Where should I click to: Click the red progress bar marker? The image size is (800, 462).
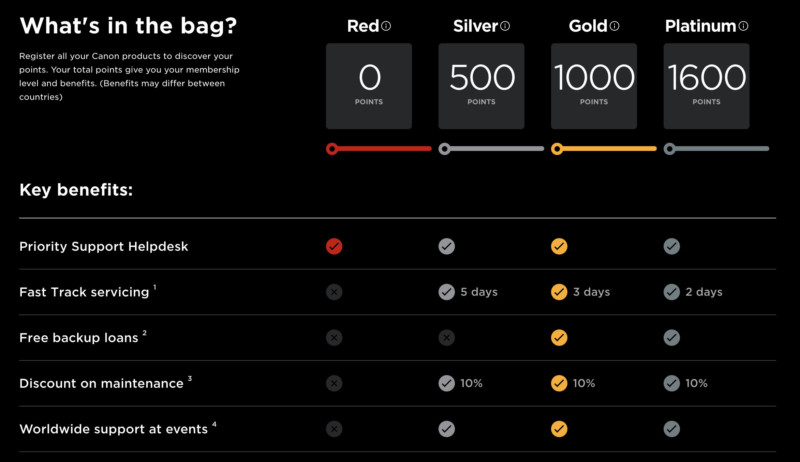[332, 149]
